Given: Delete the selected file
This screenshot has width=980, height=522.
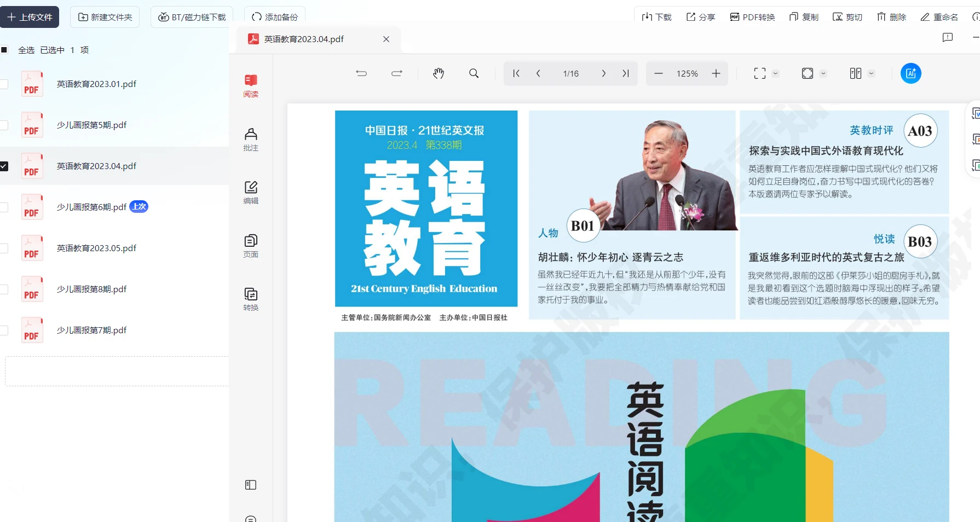Looking at the screenshot, I should click(891, 17).
